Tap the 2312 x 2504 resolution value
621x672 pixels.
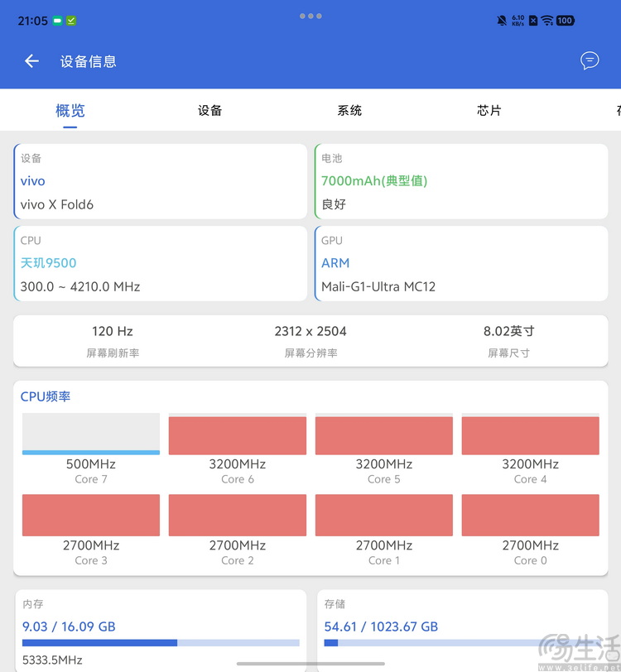(x=310, y=331)
